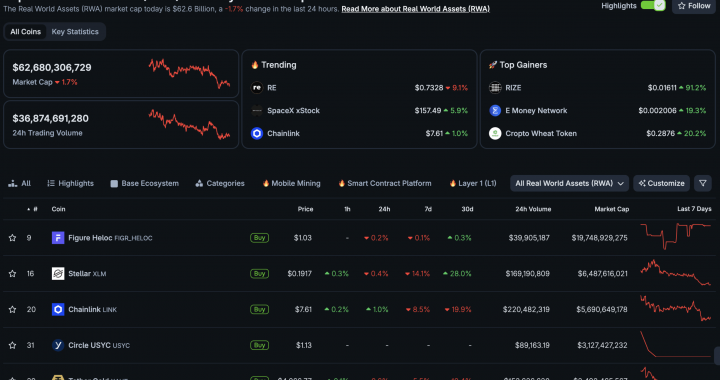The image size is (720, 380).
Task: Click the Stellar XLM coin logo
Action: [x=58, y=274]
